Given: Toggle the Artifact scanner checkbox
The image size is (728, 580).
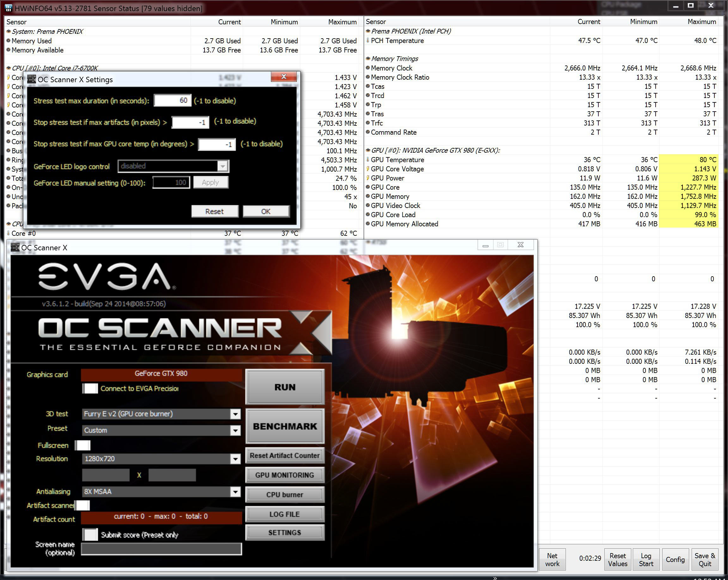Looking at the screenshot, I should 83,505.
